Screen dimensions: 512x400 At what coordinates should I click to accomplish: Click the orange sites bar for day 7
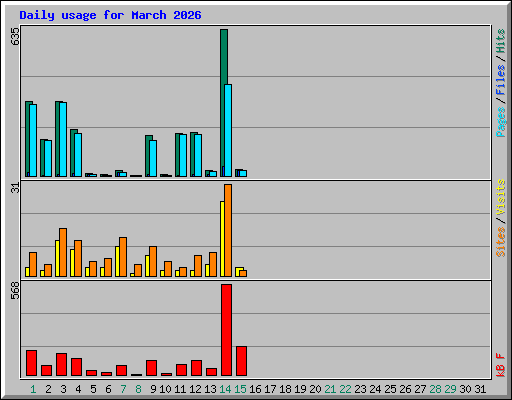click(123, 257)
